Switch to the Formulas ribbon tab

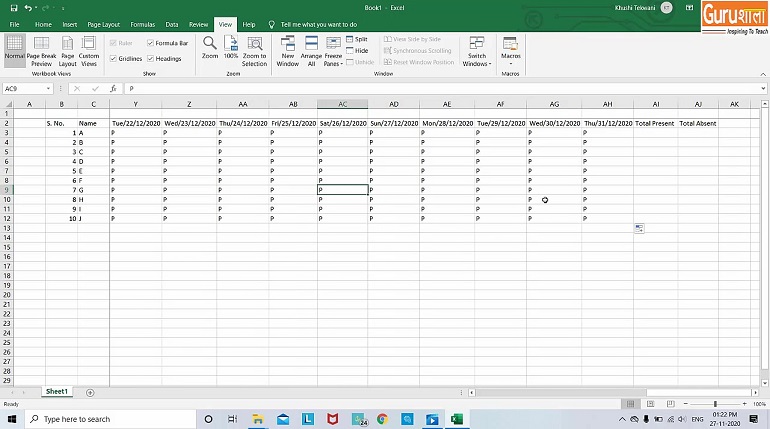142,24
